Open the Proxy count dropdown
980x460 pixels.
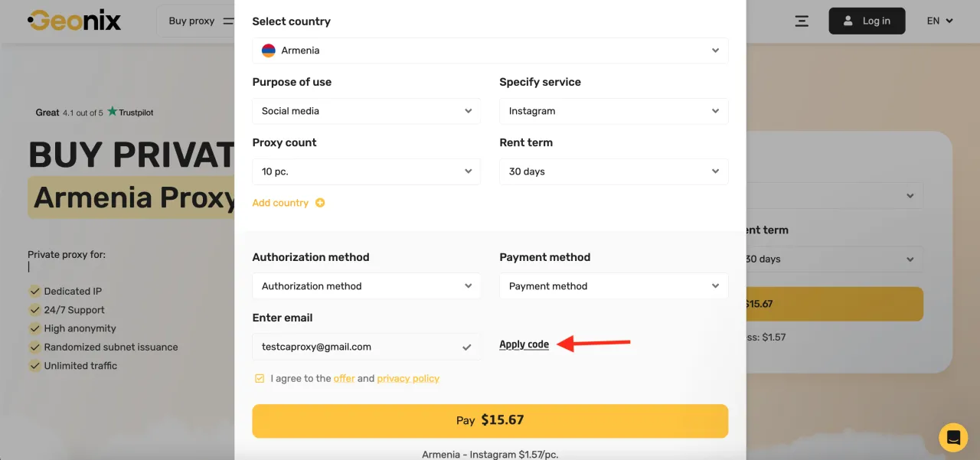[366, 171]
